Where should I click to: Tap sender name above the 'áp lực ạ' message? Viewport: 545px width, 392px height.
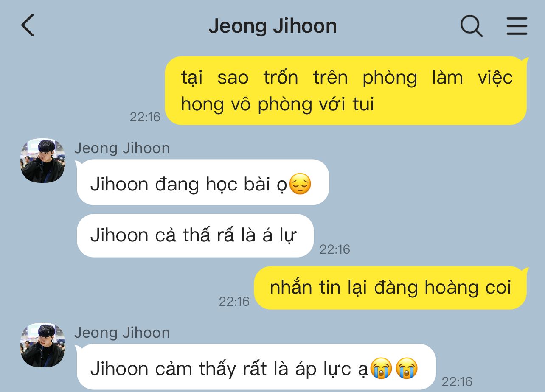coord(122,333)
